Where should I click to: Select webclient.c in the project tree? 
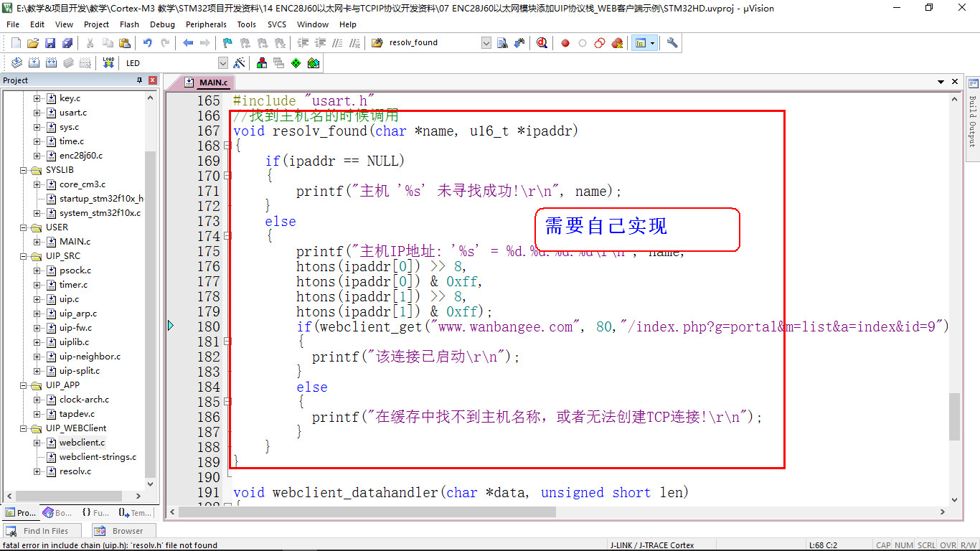(x=82, y=443)
